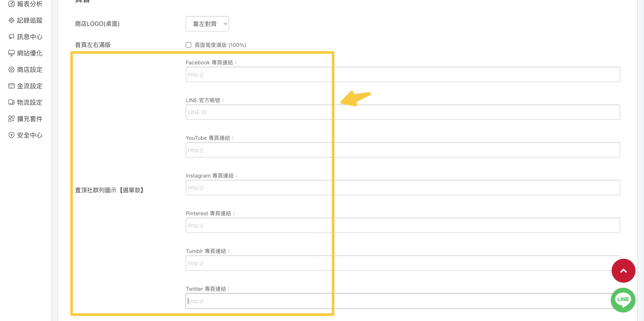Click the 物流設定 truck icon
This screenshot has width=644, height=321.
(11, 102)
